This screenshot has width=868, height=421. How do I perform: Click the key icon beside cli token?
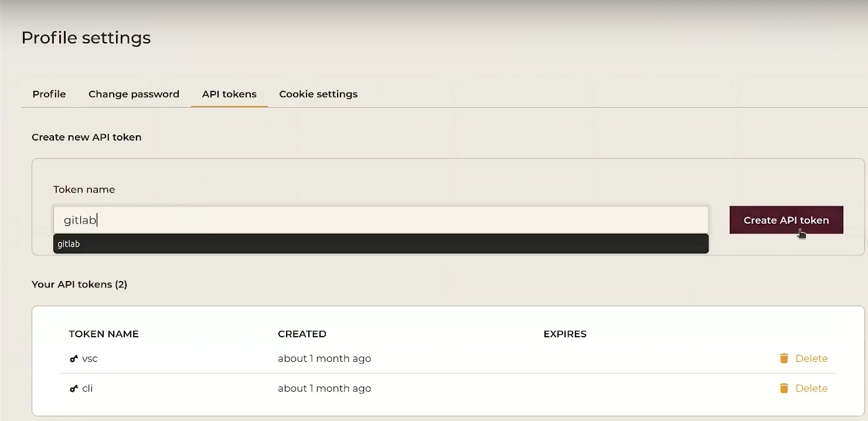(74, 388)
